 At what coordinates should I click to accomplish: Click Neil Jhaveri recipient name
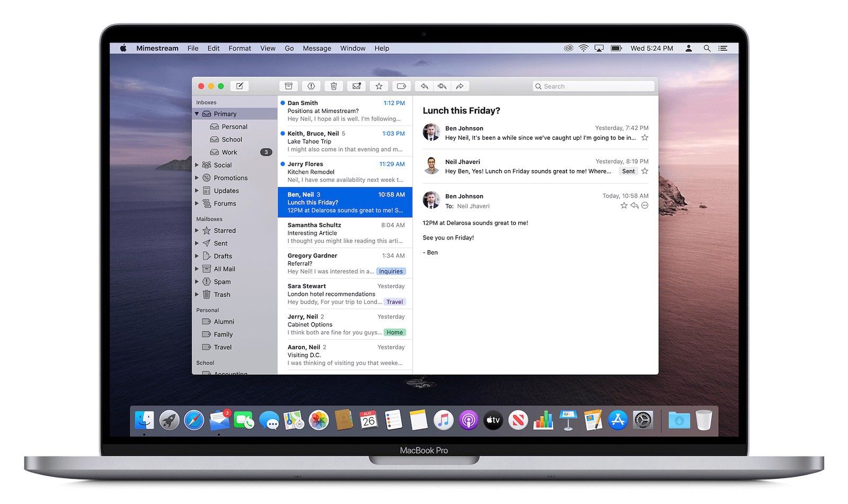(473, 206)
